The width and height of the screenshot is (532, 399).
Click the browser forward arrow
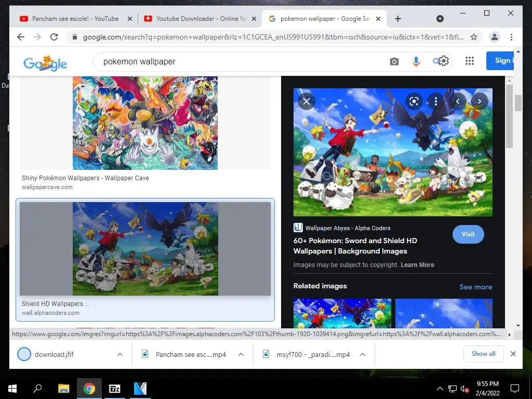tap(37, 37)
